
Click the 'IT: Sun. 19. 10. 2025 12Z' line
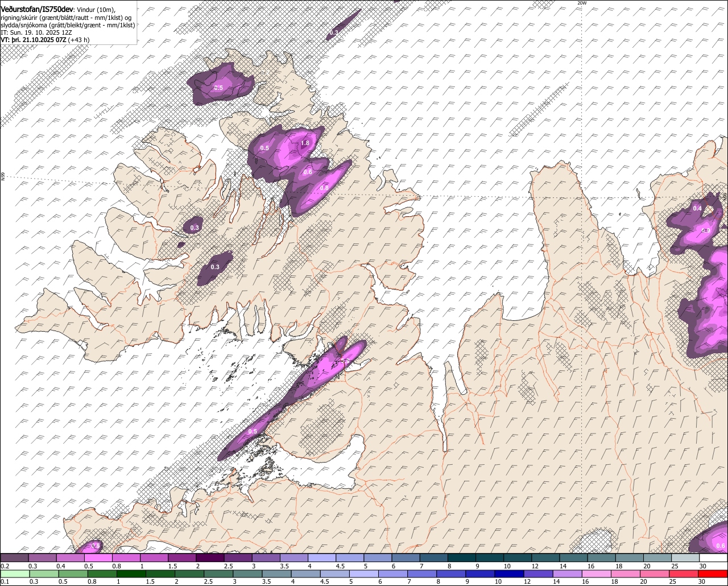[36, 32]
